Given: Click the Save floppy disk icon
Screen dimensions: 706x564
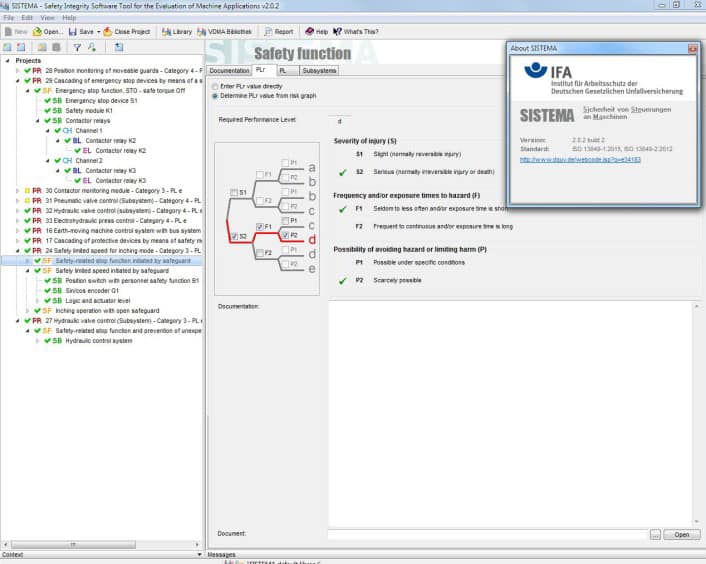Looking at the screenshot, I should point(72,32).
